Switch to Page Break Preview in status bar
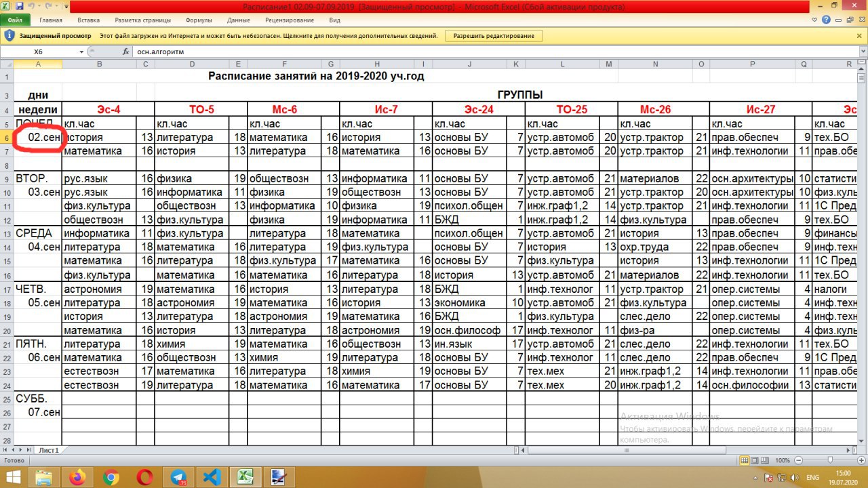Screen dimensions: 868x488 coord(765,460)
